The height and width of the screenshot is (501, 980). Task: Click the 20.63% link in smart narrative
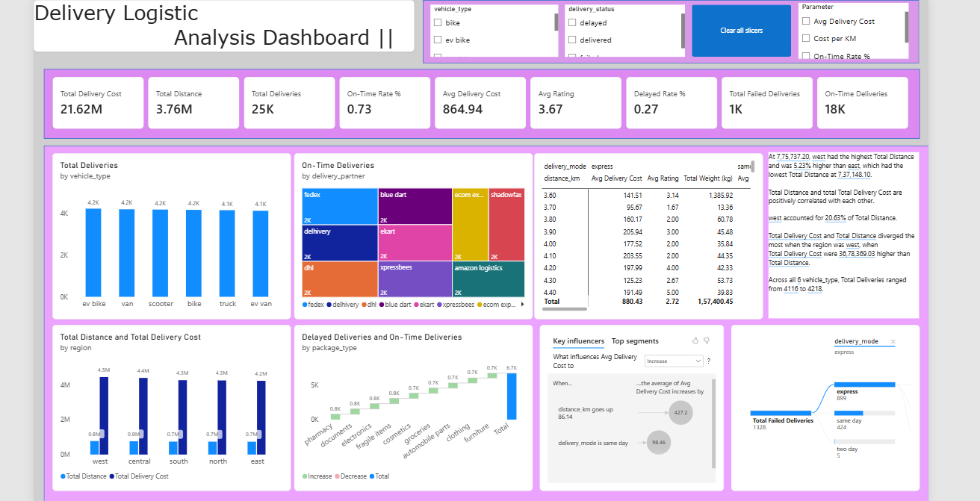[837, 217]
